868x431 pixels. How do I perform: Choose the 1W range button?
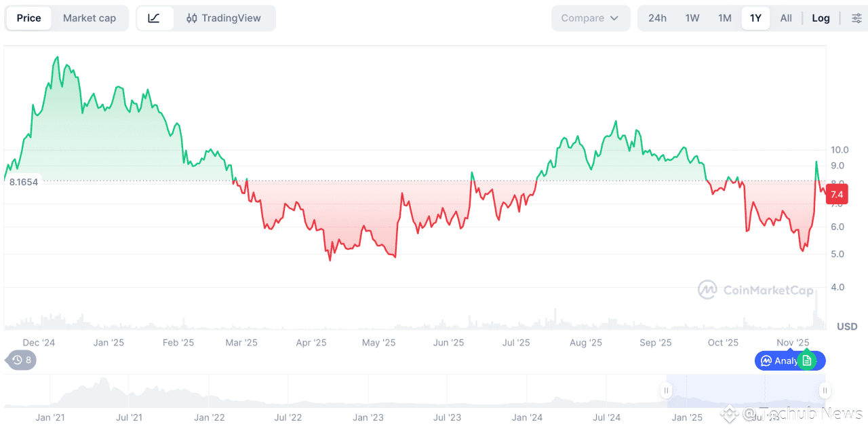tap(692, 18)
